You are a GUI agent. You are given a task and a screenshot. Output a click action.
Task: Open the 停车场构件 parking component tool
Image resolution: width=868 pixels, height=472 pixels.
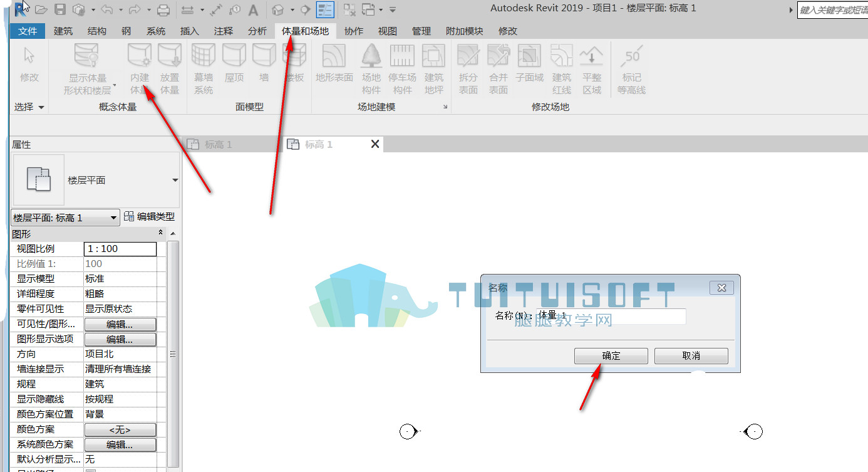[x=403, y=70]
